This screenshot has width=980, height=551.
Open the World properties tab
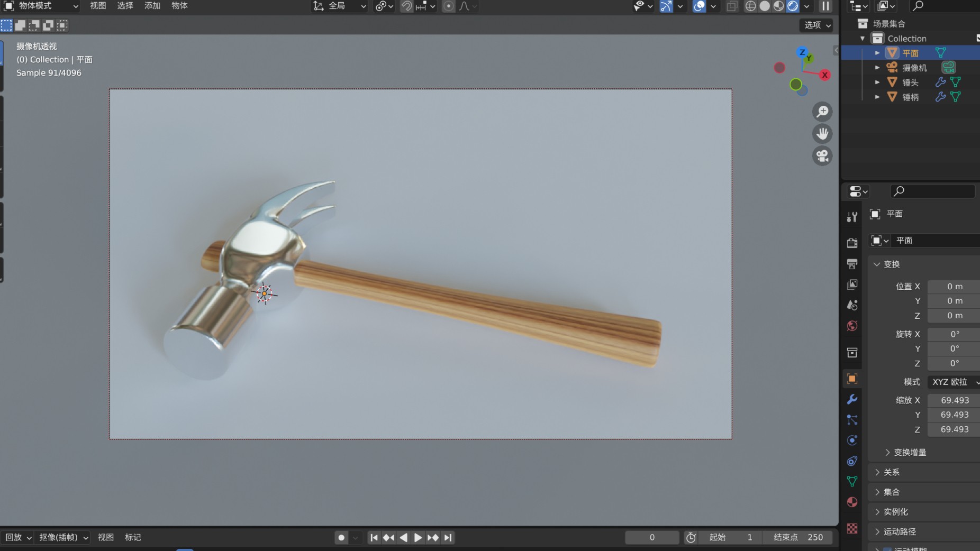coord(852,326)
